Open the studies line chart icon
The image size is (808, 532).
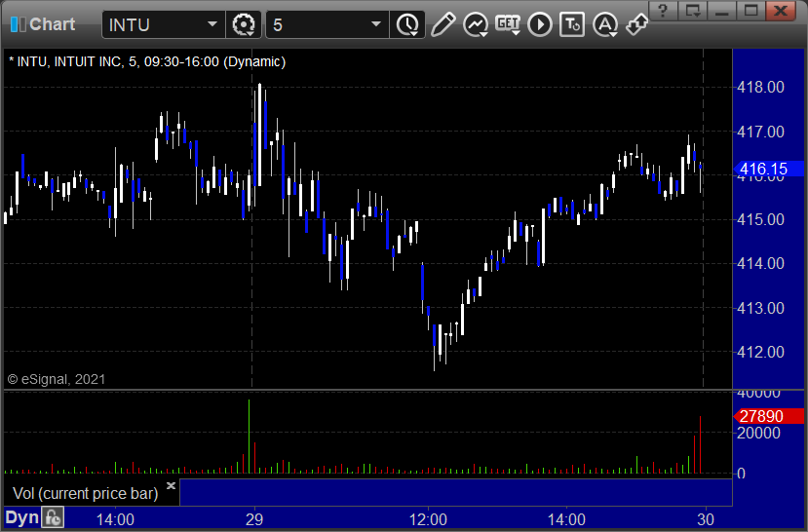click(x=475, y=24)
